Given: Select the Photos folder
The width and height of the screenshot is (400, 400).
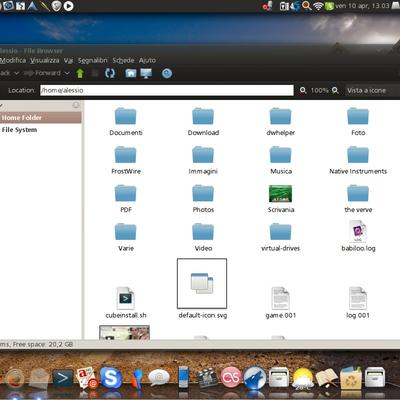Looking at the screenshot, I should (203, 199).
